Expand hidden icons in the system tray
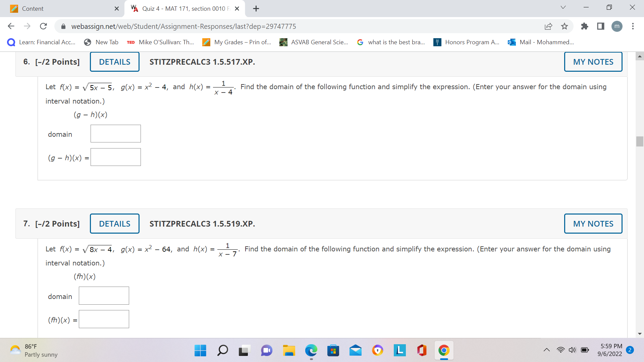The image size is (644, 362). pyautogui.click(x=546, y=350)
